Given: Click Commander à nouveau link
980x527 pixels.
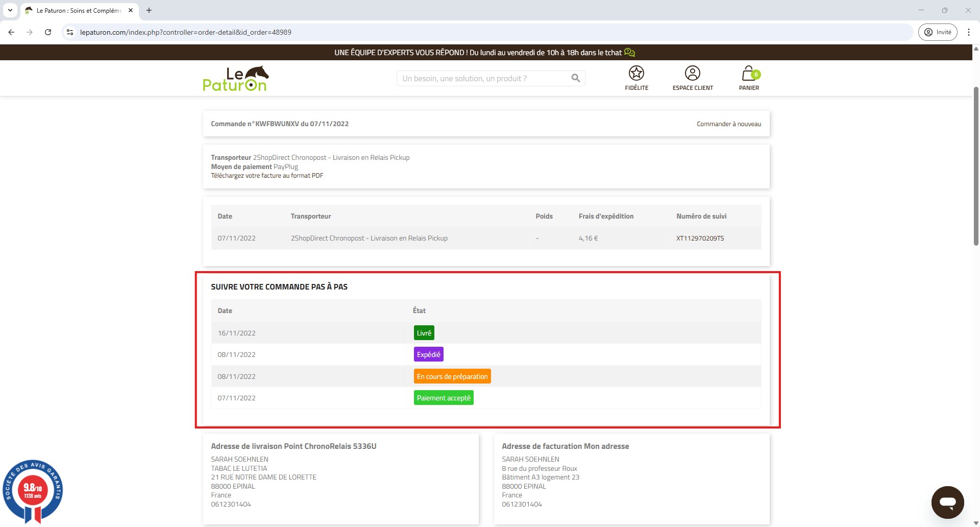Looking at the screenshot, I should coord(728,124).
